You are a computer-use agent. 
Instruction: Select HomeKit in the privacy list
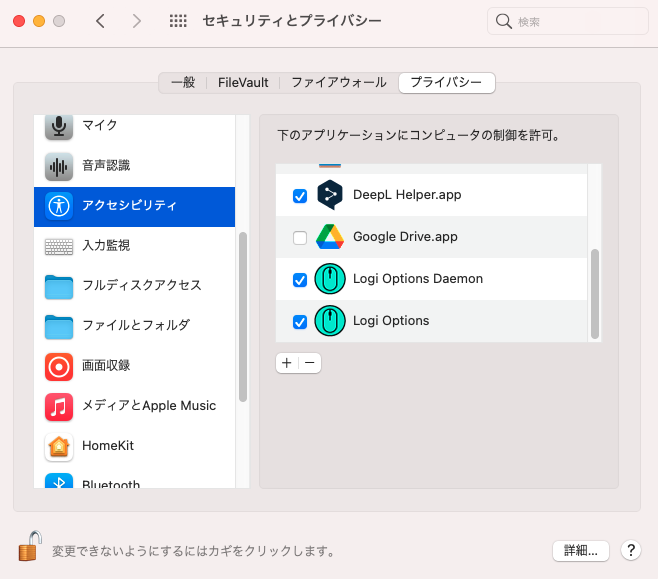[134, 447]
